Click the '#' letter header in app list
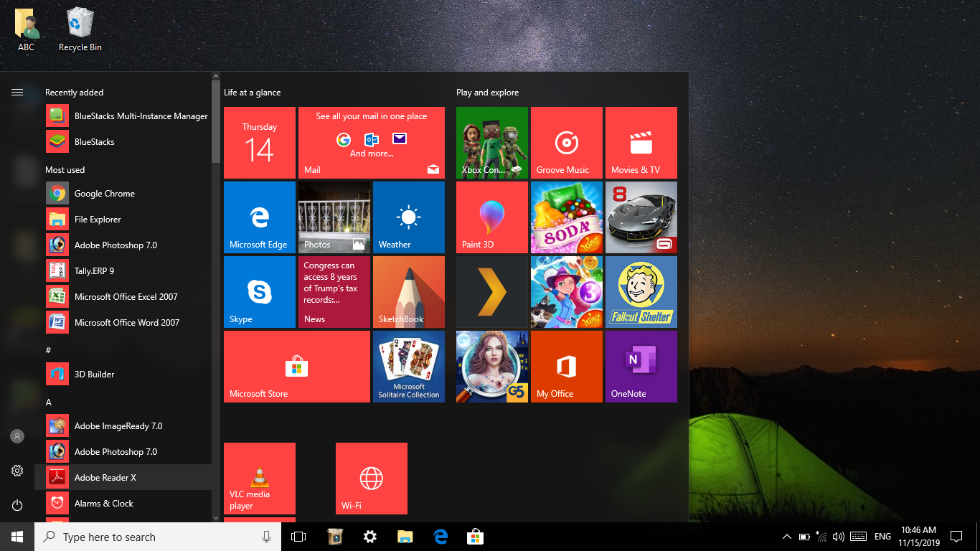This screenshot has width=980, height=551. (x=48, y=350)
